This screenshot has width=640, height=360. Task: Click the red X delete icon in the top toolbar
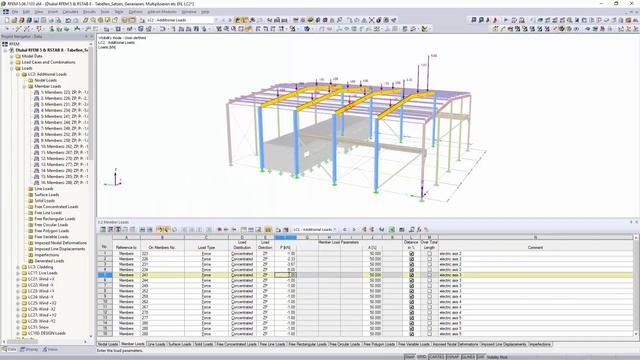(x=371, y=20)
